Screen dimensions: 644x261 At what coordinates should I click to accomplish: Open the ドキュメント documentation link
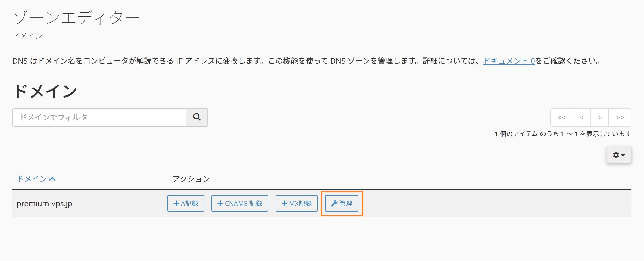tap(509, 61)
